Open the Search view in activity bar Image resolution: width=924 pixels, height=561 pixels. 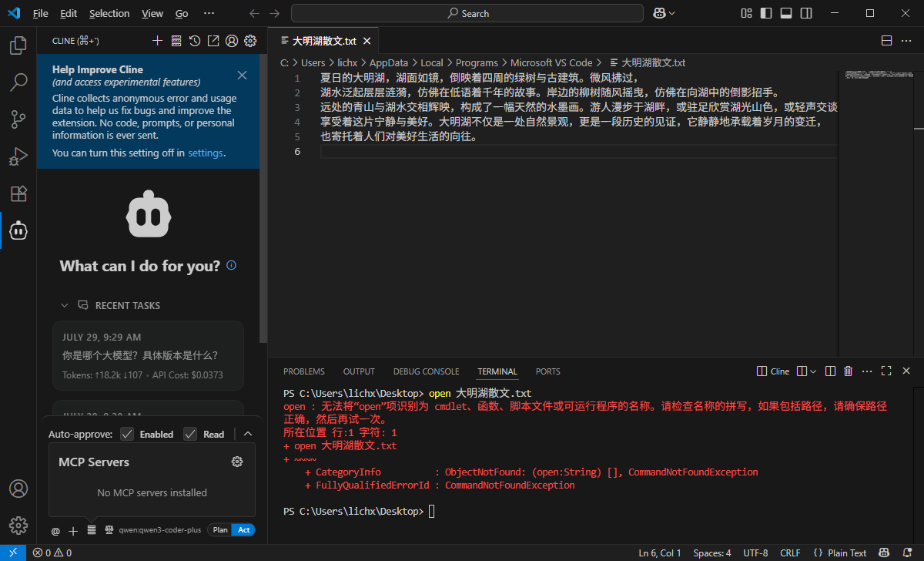click(18, 82)
